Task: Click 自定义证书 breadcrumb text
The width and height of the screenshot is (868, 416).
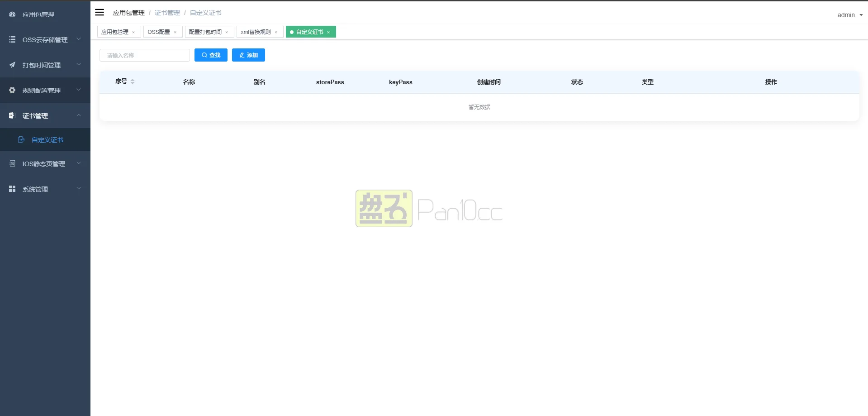Action: point(206,13)
